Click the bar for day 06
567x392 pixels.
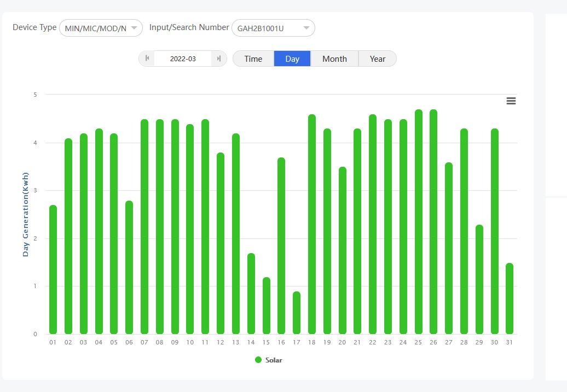(129, 267)
